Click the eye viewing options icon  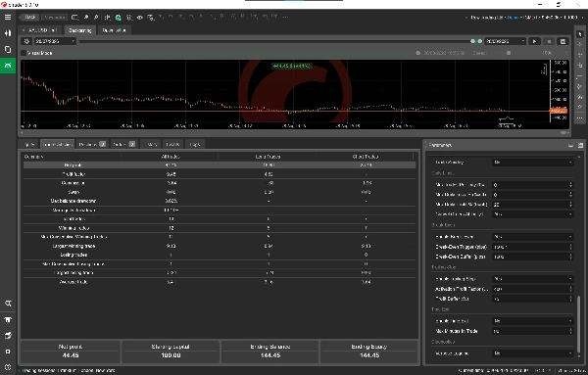(140, 18)
